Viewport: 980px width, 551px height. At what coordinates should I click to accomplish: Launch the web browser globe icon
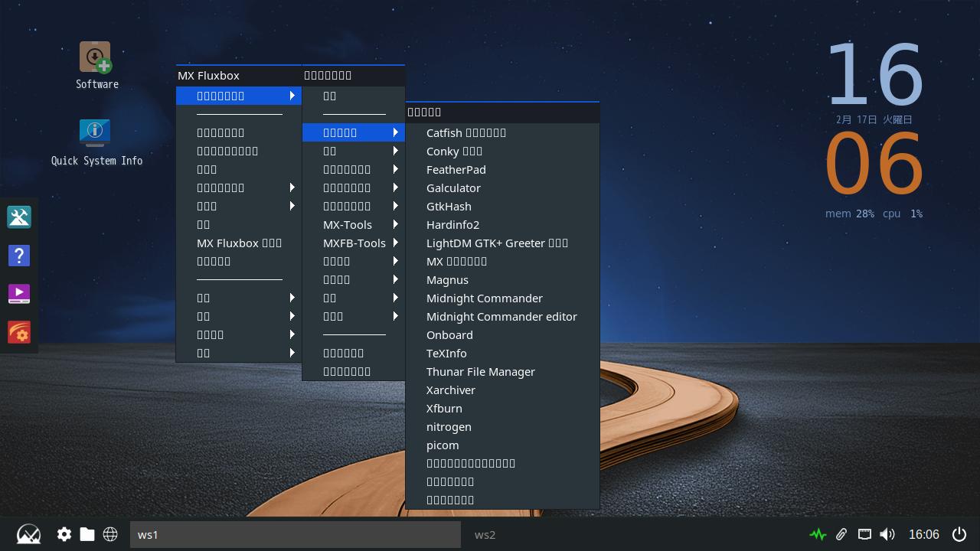[110, 534]
